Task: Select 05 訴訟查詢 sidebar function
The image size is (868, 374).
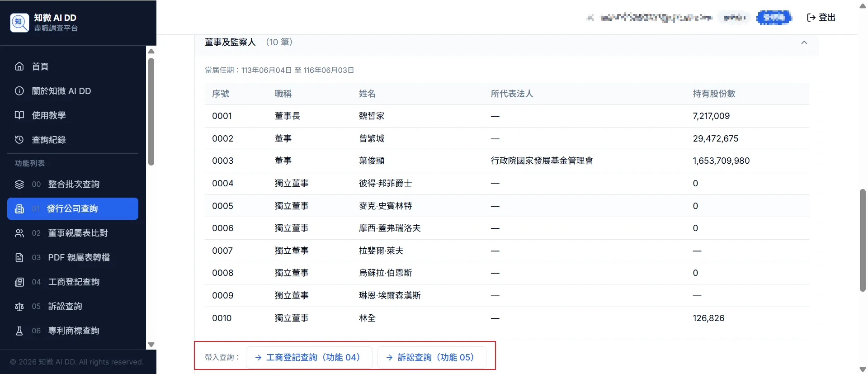Action: [73, 306]
